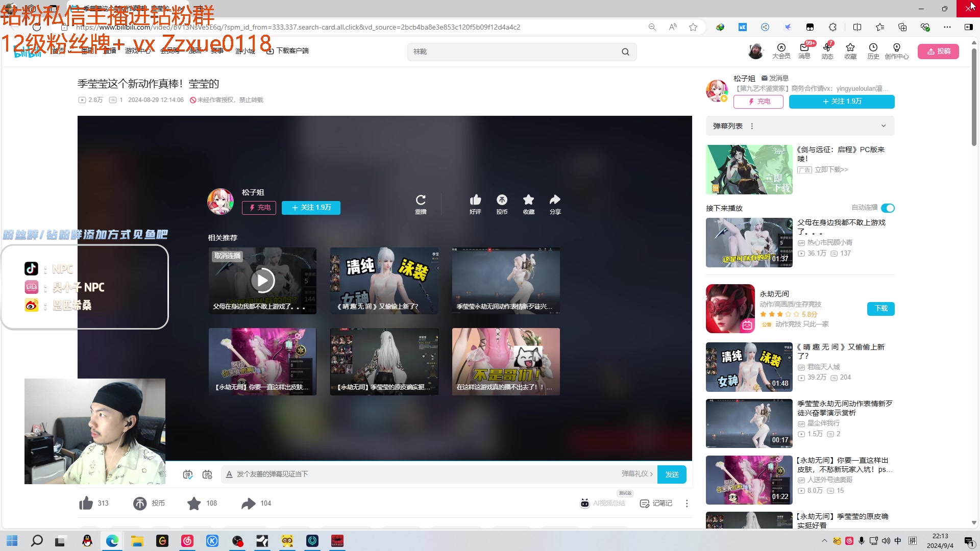Open 收藏 favorites in header
The width and height of the screenshot is (980, 551).
pyautogui.click(x=850, y=51)
